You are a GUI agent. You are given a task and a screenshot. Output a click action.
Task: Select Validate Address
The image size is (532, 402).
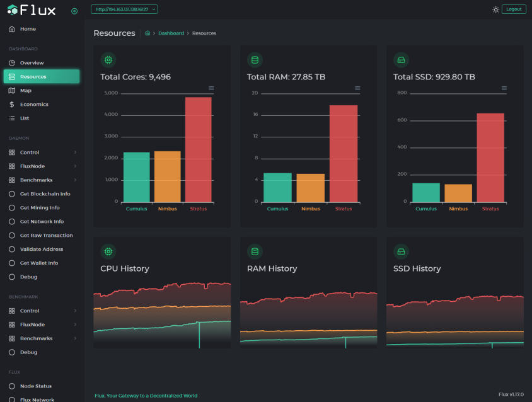(42, 249)
